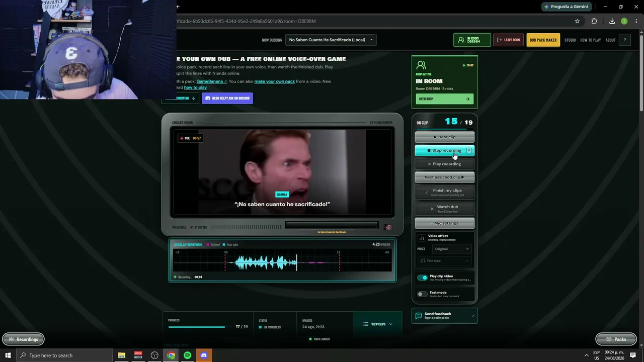Click the Chrome profile avatar
644x362 pixels.
[x=624, y=21]
